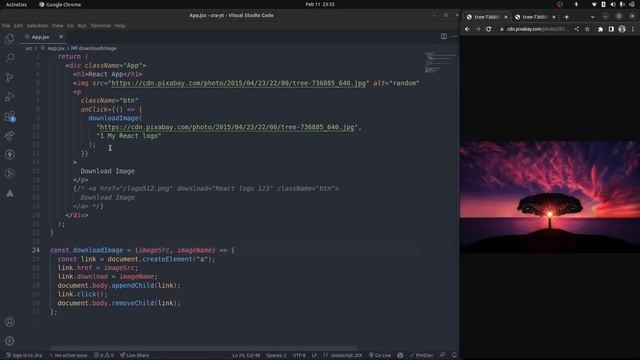Open the notifications bell in the status bar
Screen dimensions: 640x360
[454, 356]
